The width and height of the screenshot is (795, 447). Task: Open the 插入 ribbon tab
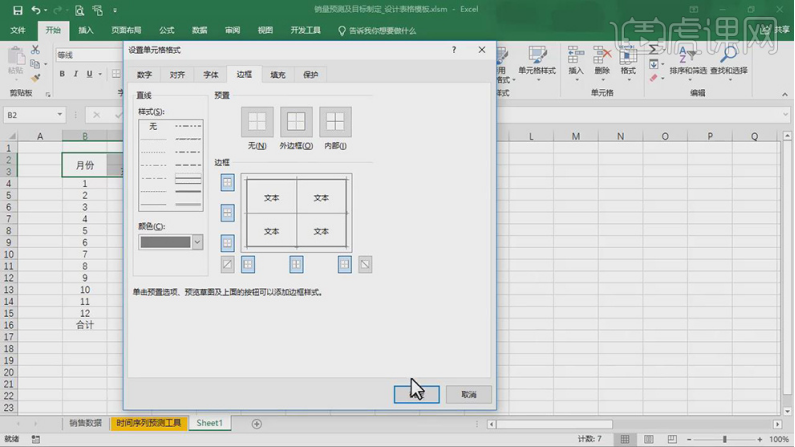86,30
